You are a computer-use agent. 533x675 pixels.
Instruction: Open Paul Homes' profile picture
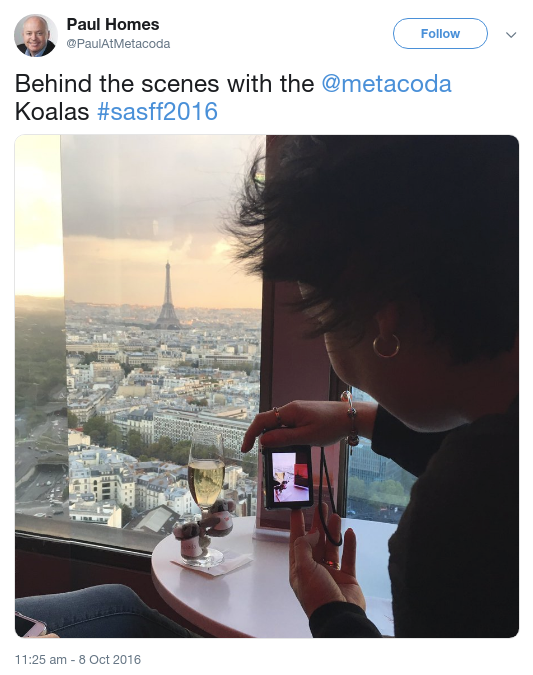[x=35, y=35]
